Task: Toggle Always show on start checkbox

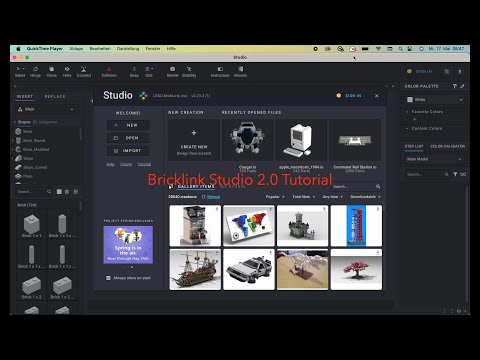Action: 108,278
